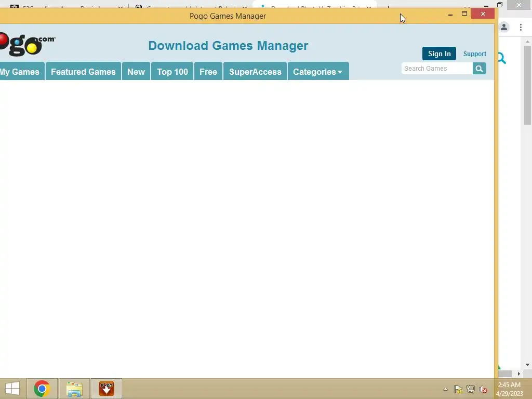Open the Featured Games tab

point(83,72)
